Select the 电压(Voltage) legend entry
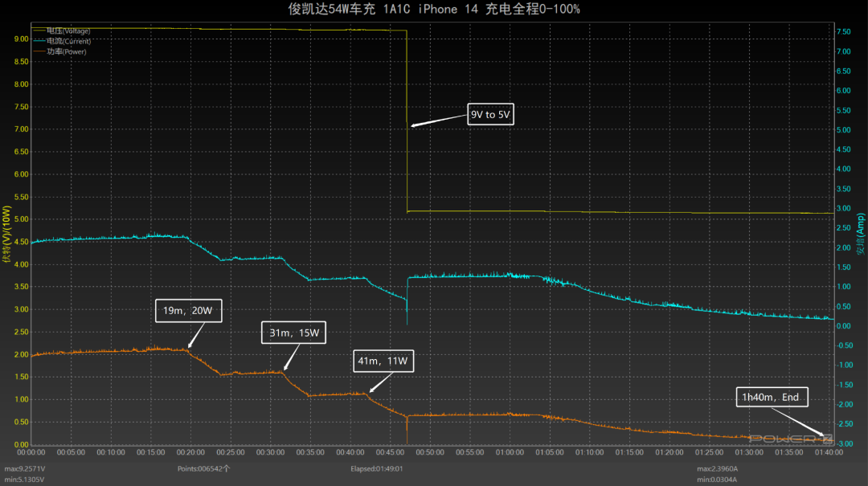The image size is (868, 486). 61,31
